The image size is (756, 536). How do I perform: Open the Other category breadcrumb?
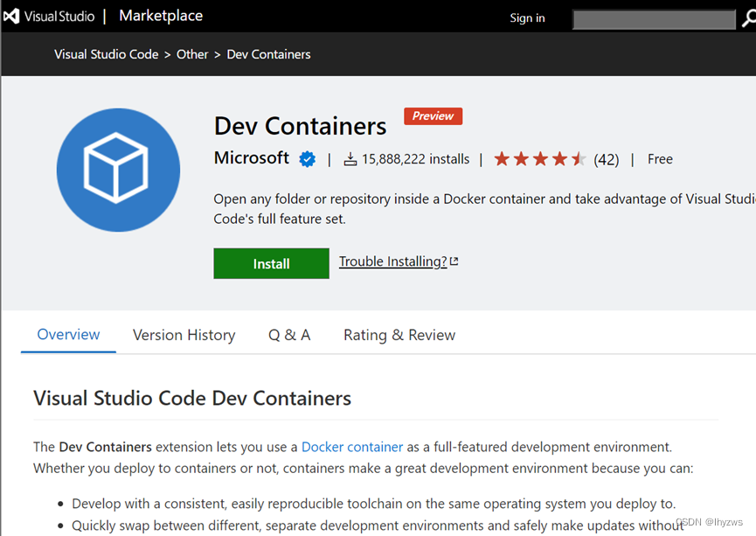click(192, 54)
